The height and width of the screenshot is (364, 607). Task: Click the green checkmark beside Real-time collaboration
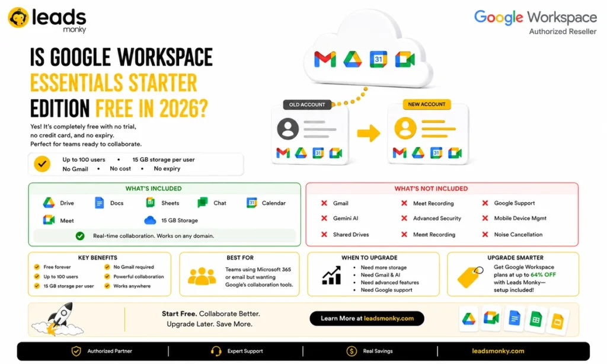pyautogui.click(x=80, y=236)
